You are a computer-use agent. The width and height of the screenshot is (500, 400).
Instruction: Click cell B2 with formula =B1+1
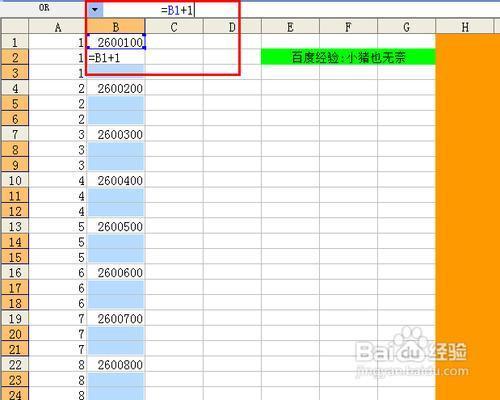[116, 58]
